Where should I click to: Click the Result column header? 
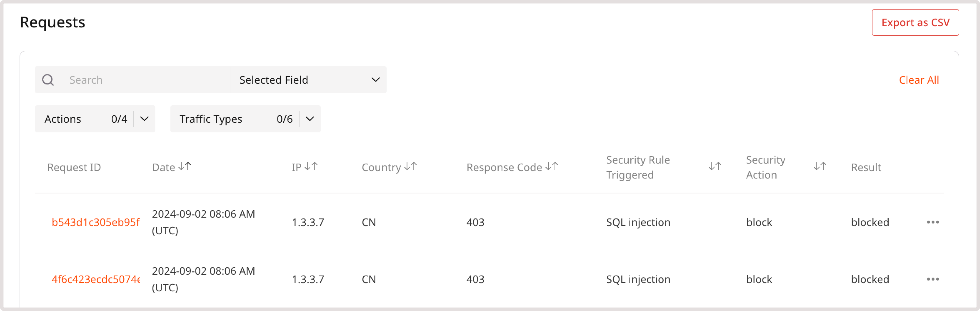tap(866, 167)
